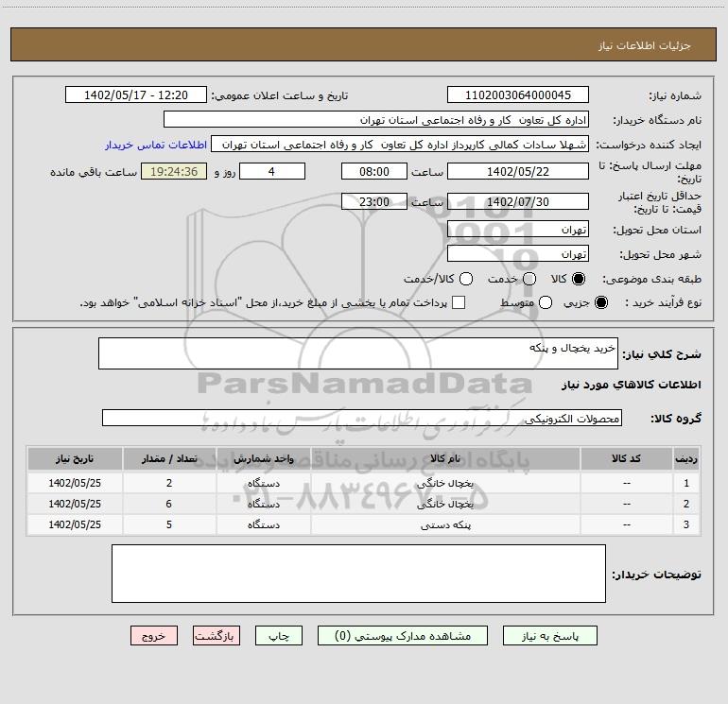This screenshot has height=704, width=728.
Task: Click the چاپ print button
Action: (x=279, y=636)
